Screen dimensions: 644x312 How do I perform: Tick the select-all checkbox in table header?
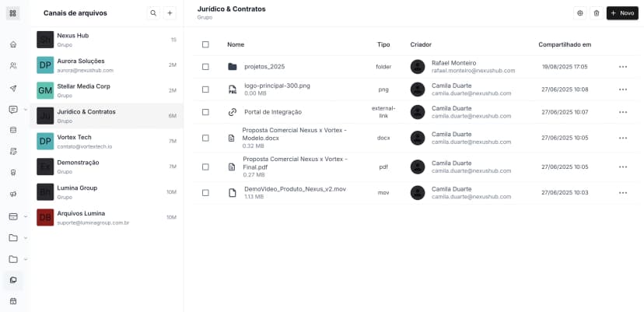tap(205, 45)
